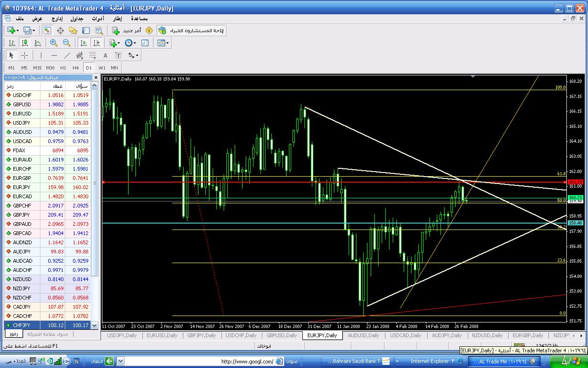This screenshot has height=368, width=588.
Task: Click Market Watch scrollbar down arrow
Action: coord(95,325)
